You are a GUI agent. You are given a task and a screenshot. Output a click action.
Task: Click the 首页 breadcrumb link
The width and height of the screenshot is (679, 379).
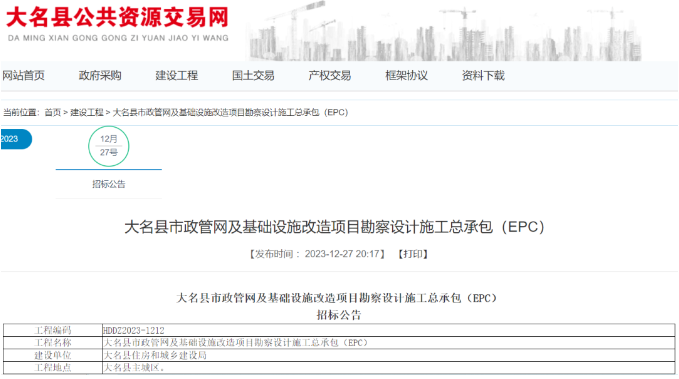tap(53, 113)
